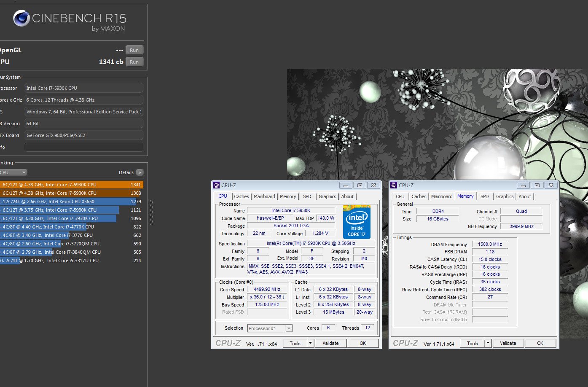Open the Processor #1 selection dropdown
Screen dimensions: 588x387
[x=270, y=328]
